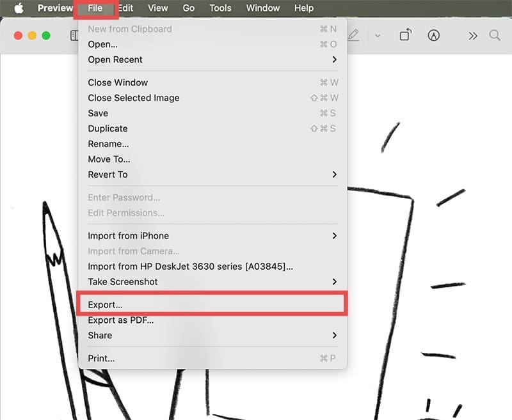The height and width of the screenshot is (420, 512).
Task: Click the sidebar view icon in toolbar
Action: tap(74, 36)
